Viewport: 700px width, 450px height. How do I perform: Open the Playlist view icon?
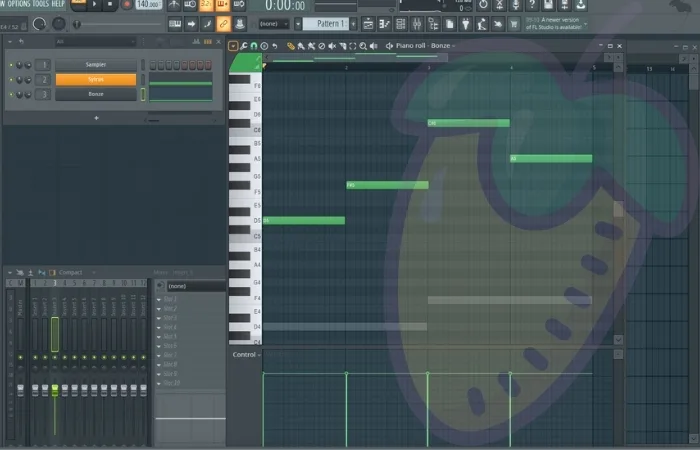(x=368, y=24)
